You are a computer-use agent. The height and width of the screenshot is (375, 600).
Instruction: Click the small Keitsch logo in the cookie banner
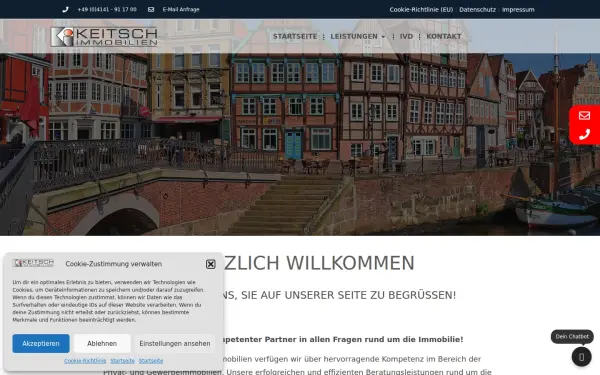33,263
